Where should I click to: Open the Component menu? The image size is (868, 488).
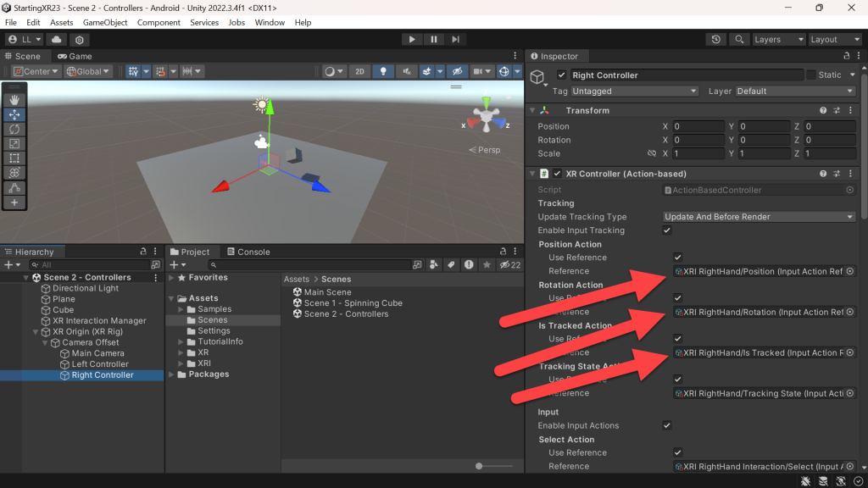(159, 23)
